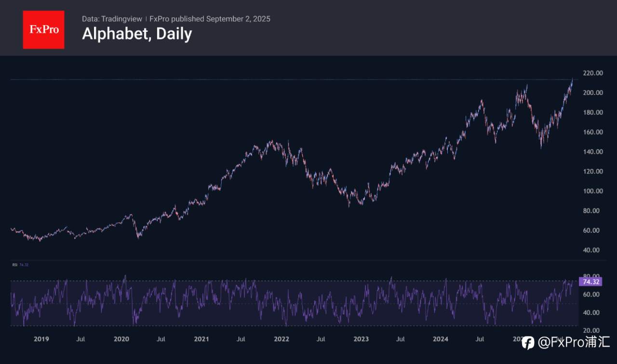This screenshot has height=364, width=617.
Task: Click the 140.00 price axis label
Action: pos(592,152)
